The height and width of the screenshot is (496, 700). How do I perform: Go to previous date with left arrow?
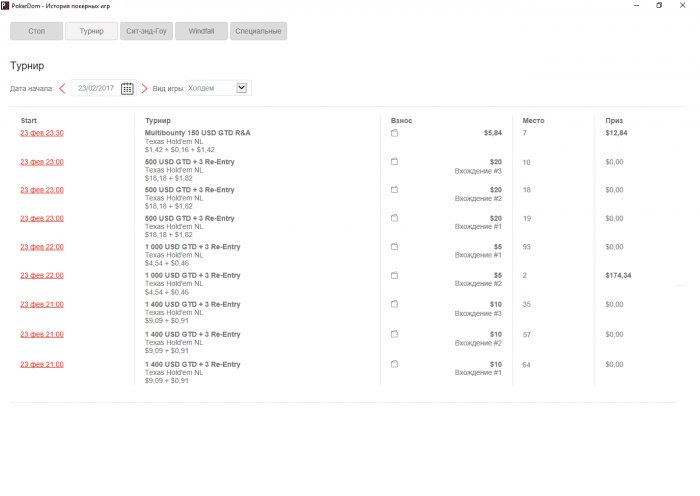point(62,88)
